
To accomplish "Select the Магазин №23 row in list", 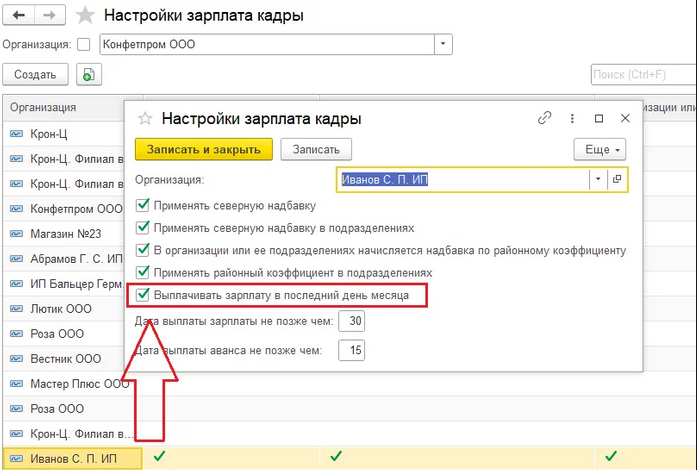I will (x=64, y=234).
